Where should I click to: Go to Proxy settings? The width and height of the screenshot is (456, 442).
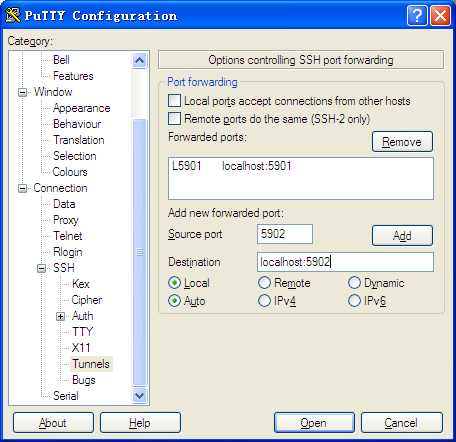pyautogui.click(x=66, y=220)
